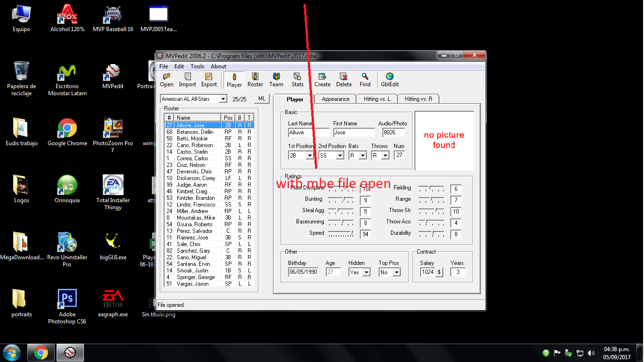Click the Export toolbar icon
The width and height of the screenshot is (644, 362).
(x=209, y=80)
